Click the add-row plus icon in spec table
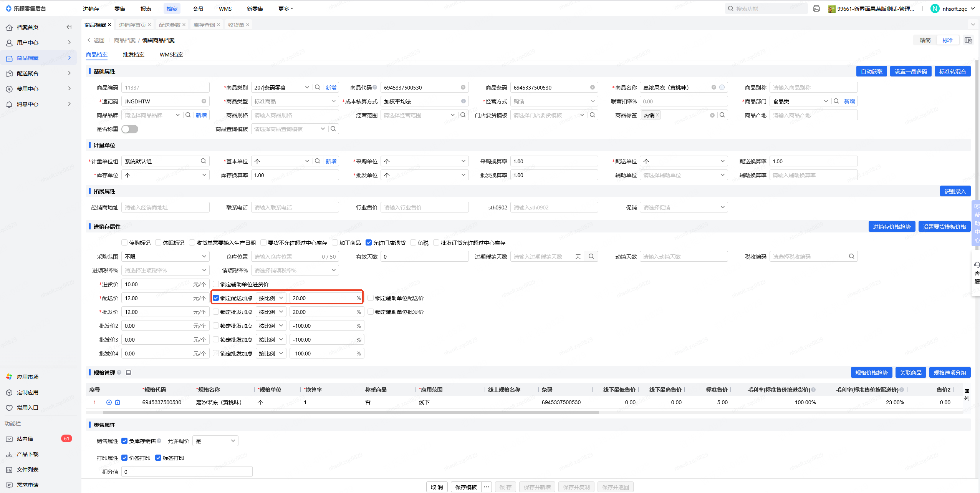980x493 pixels. tap(109, 402)
